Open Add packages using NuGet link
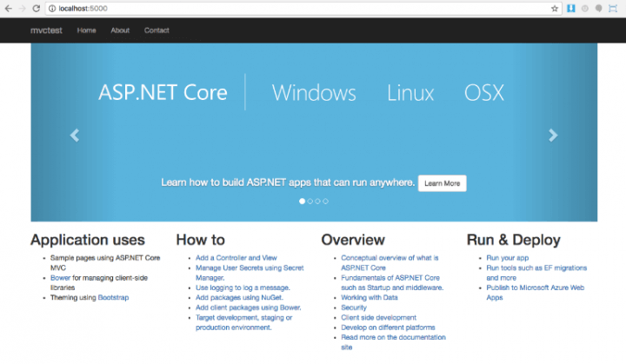626x364 pixels. click(x=239, y=298)
